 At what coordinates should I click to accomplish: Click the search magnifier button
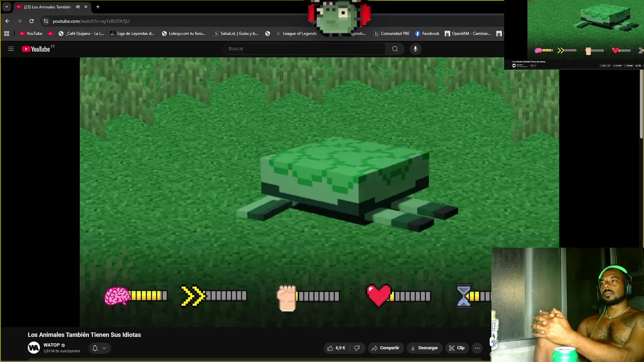pyautogui.click(x=395, y=49)
